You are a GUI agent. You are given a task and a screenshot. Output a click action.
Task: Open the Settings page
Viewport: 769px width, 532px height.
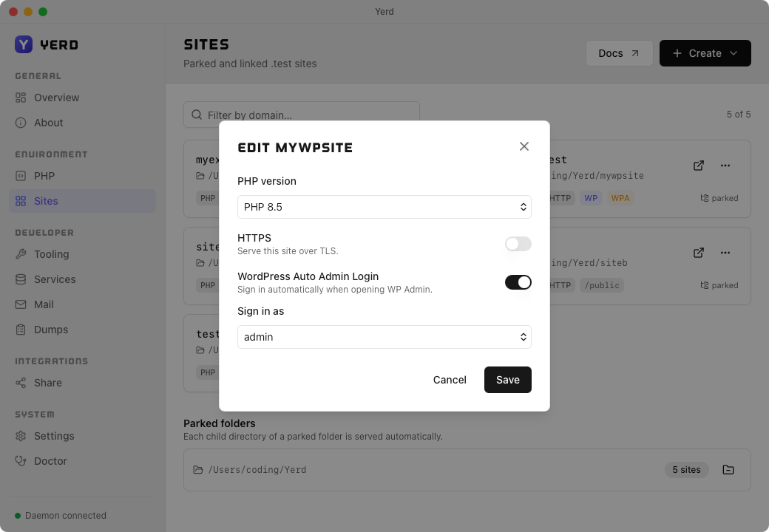(82, 436)
